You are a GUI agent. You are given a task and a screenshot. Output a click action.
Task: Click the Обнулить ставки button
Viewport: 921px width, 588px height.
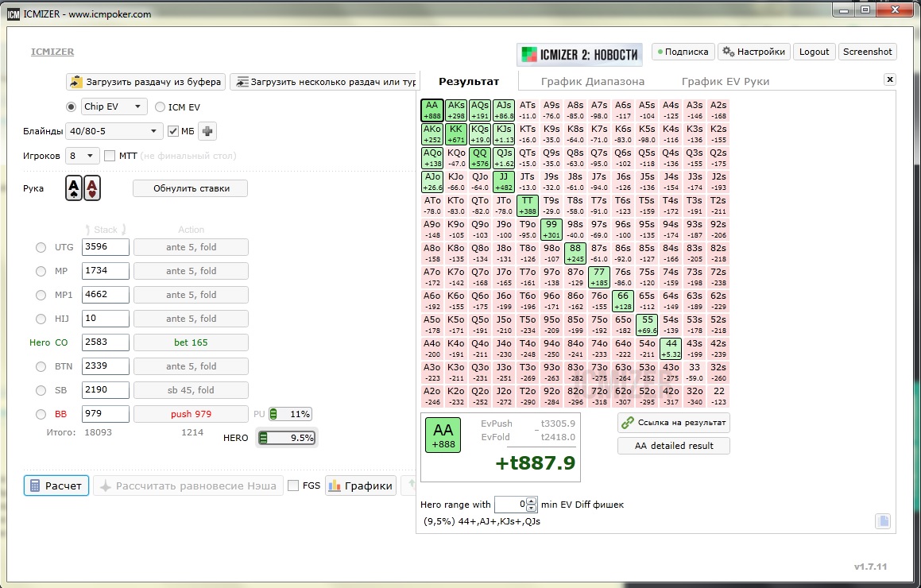(190, 188)
